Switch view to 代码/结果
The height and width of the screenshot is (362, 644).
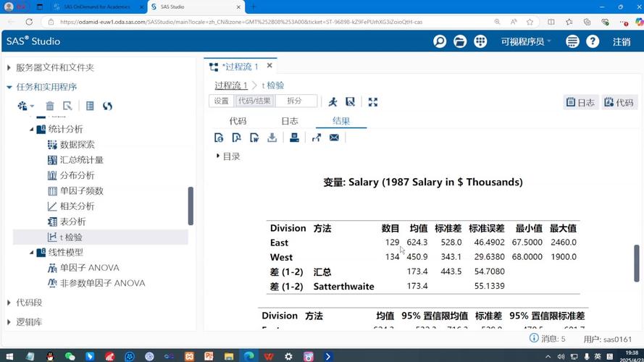[255, 101]
